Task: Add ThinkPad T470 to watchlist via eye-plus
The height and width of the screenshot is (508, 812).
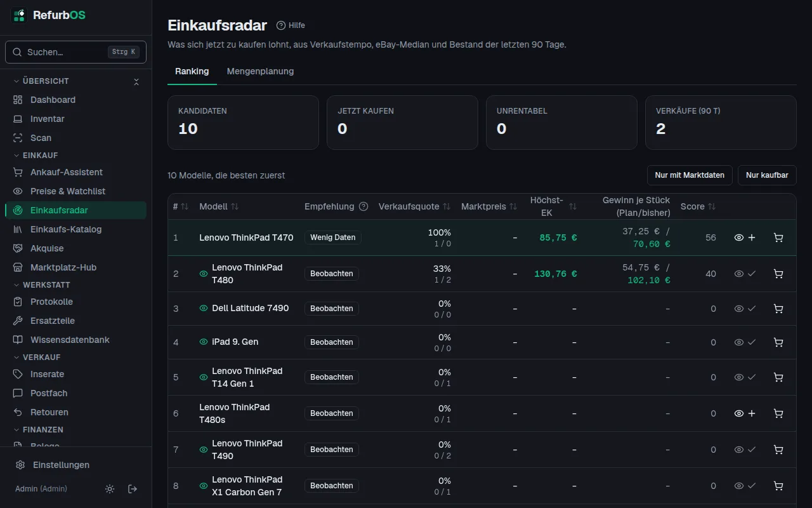Action: 745,237
